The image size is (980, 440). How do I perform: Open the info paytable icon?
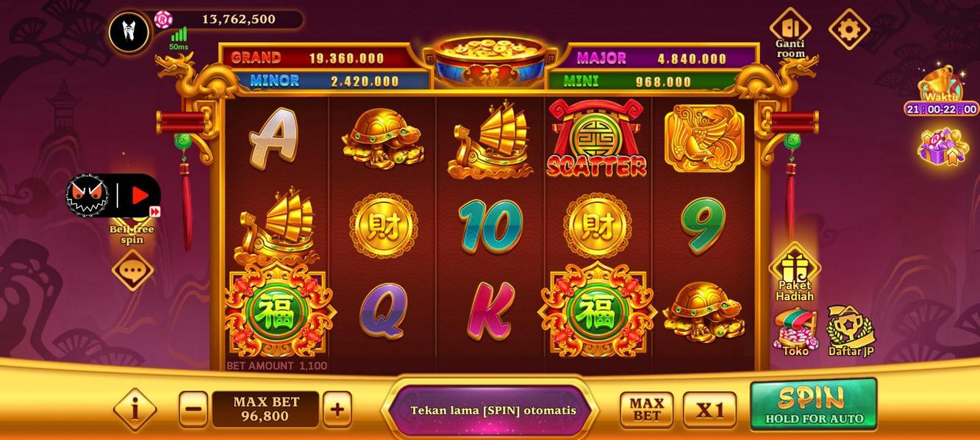pyautogui.click(x=135, y=409)
